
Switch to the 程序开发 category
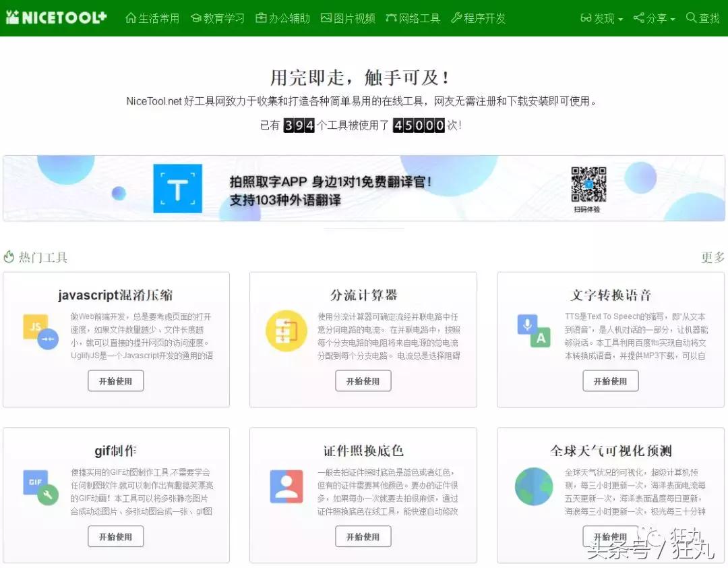[x=479, y=18]
